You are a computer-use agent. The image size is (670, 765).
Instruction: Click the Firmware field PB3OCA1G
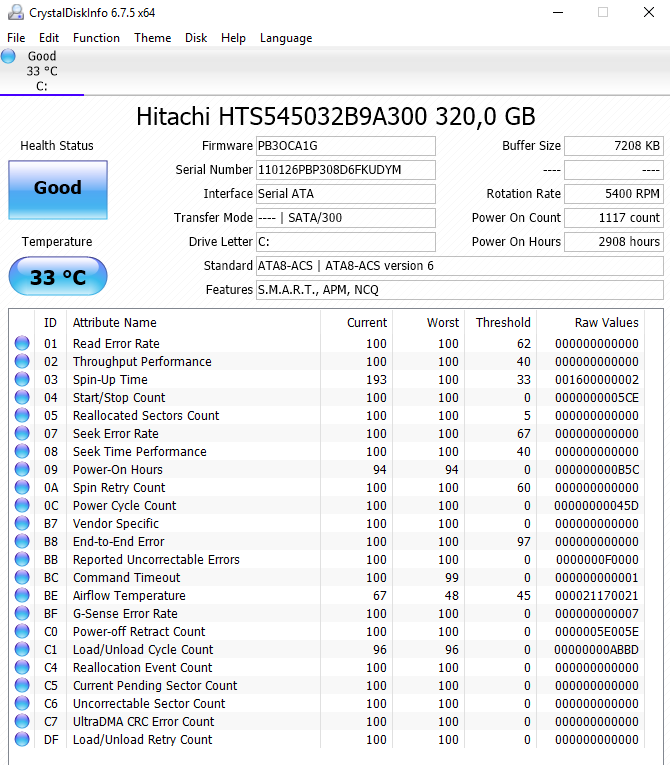[345, 146]
